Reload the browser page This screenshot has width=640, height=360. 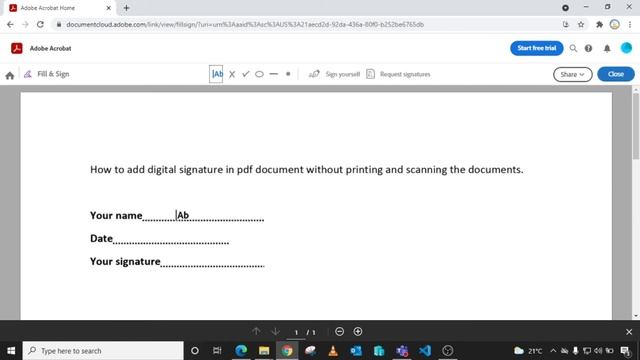point(40,24)
